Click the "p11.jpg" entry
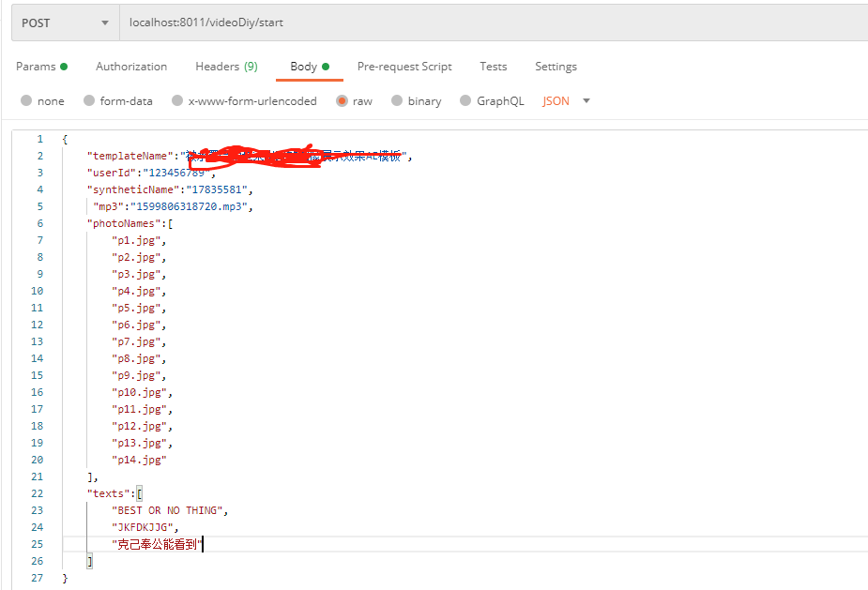Image resolution: width=868 pixels, height=590 pixels. [x=140, y=409]
